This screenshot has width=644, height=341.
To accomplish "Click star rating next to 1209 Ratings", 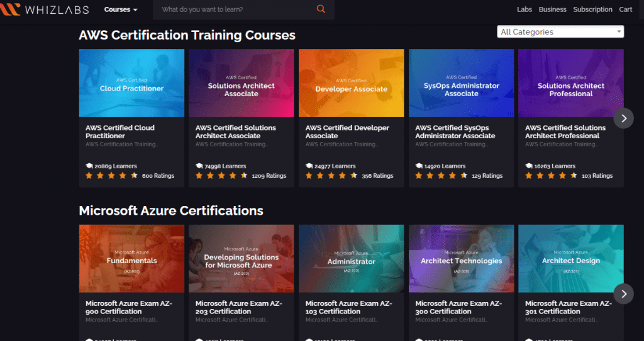I will pos(221,176).
